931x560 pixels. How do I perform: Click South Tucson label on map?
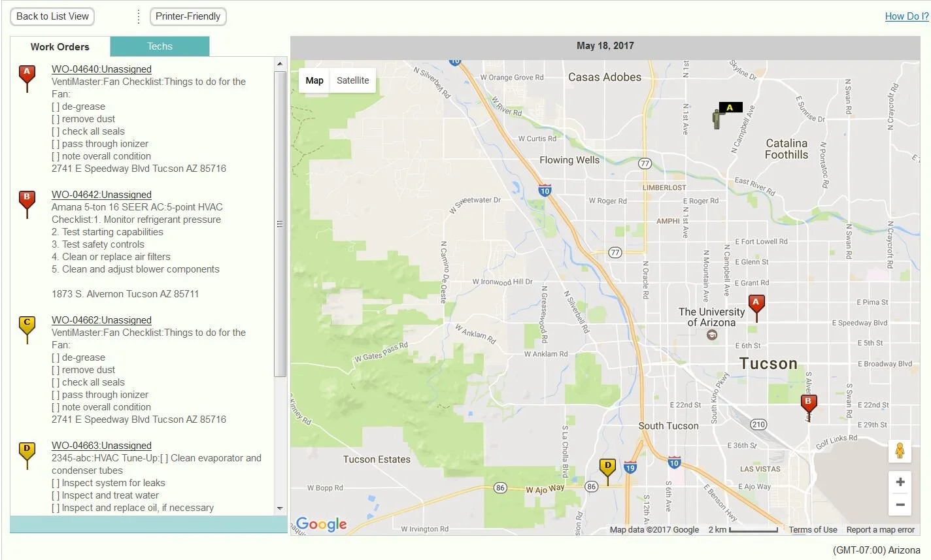[x=668, y=426]
